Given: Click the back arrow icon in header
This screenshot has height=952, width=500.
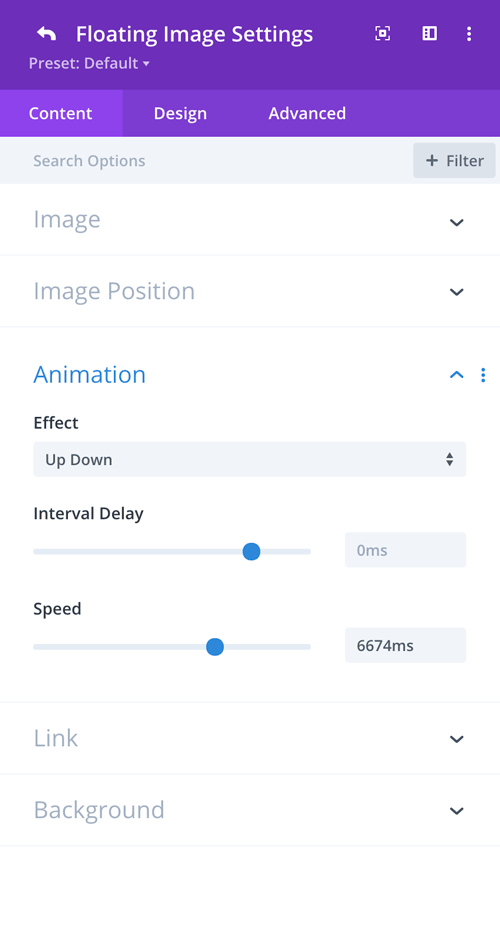Looking at the screenshot, I should 47,33.
